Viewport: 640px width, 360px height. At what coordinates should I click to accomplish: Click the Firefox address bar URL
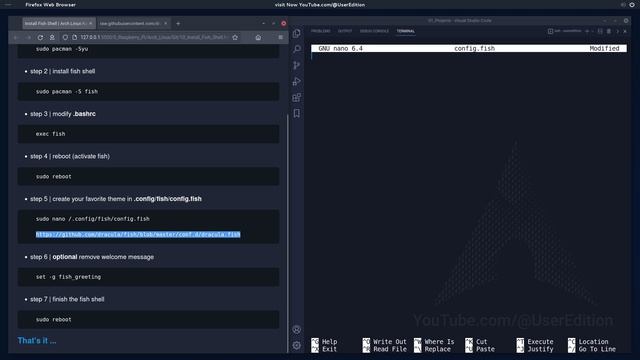coord(153,38)
